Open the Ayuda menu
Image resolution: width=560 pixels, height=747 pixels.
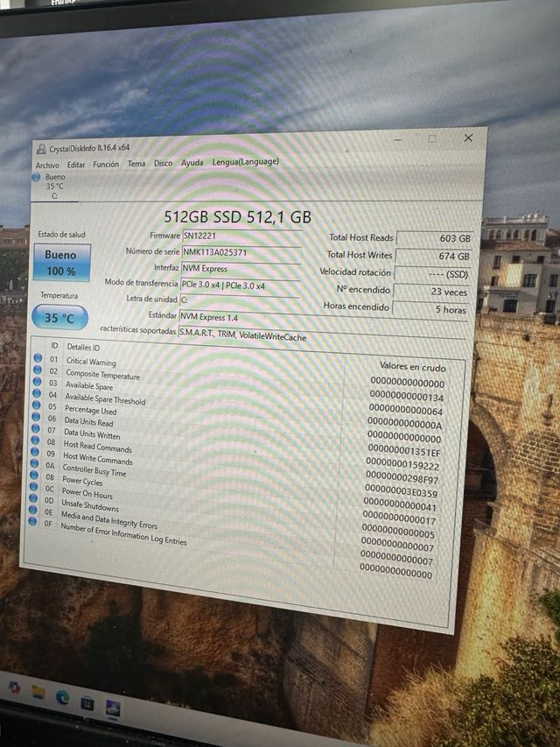tap(192, 162)
